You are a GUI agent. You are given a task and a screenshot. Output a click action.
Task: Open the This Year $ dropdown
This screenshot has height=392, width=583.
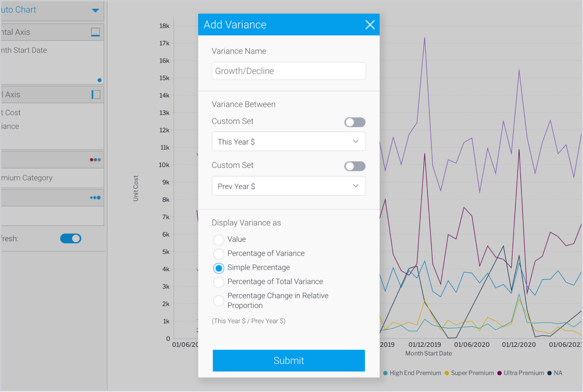pos(289,142)
